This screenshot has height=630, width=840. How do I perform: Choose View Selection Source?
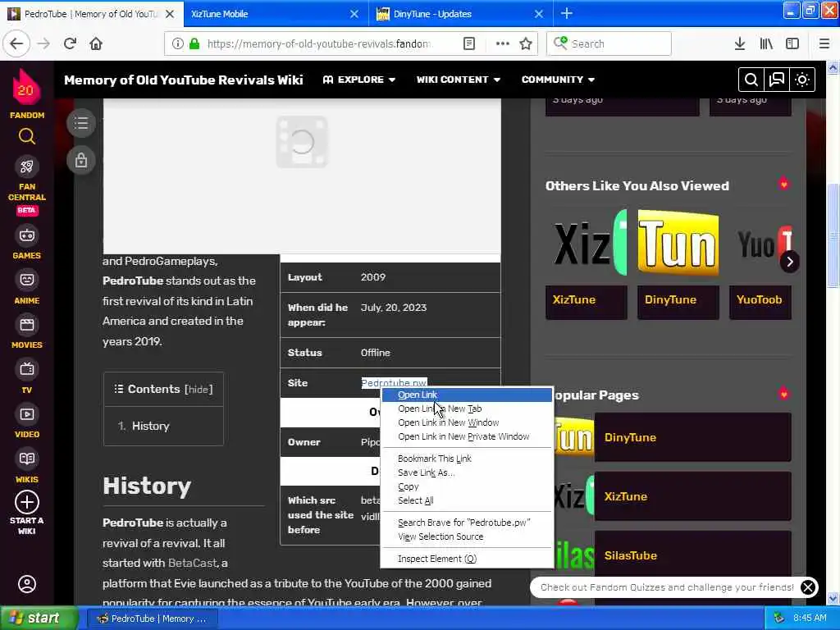coord(467,536)
